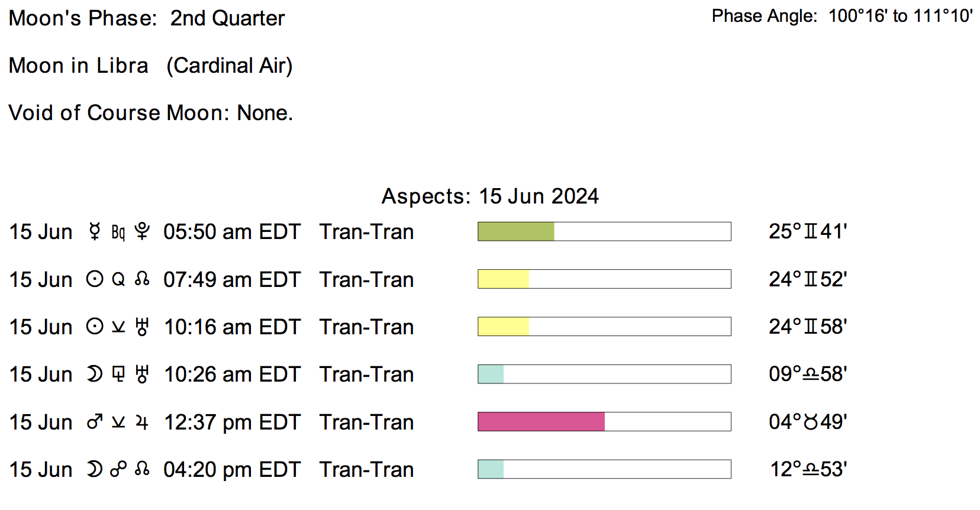The width and height of the screenshot is (980, 510).
Task: Click the "Void of Course Moon: None." text
Action: [151, 113]
